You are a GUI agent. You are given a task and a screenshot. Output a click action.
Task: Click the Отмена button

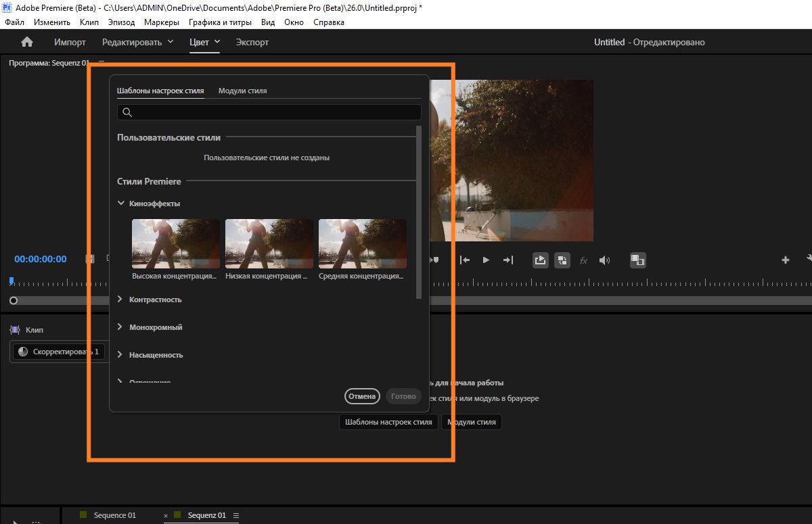(x=362, y=396)
